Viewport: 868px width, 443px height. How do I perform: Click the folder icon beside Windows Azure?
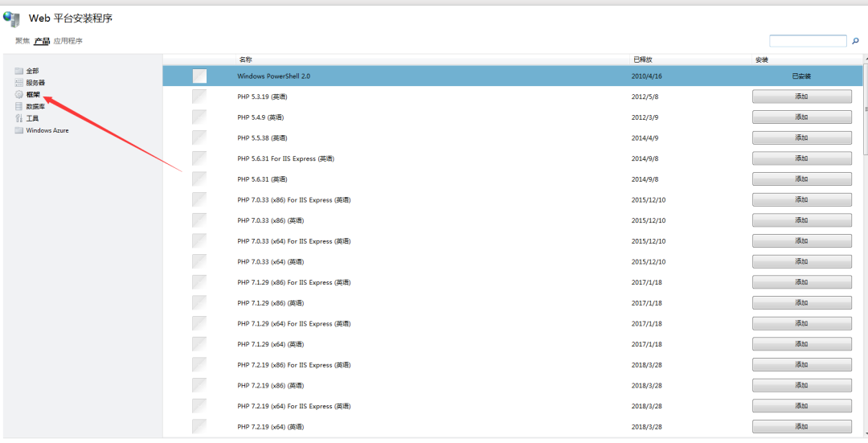coord(18,130)
